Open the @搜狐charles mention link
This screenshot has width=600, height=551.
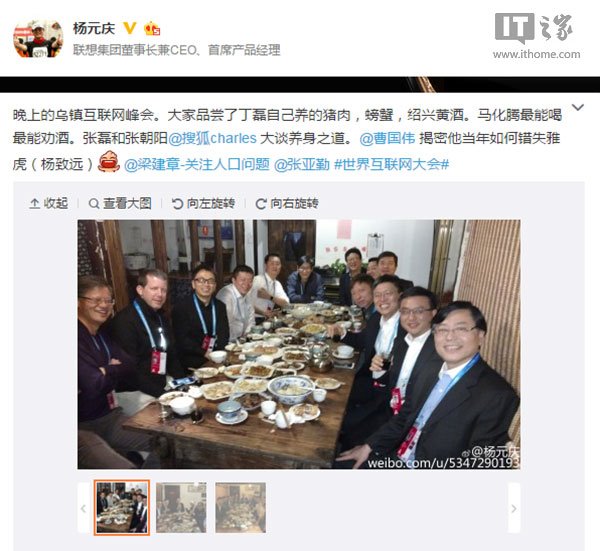(212, 138)
